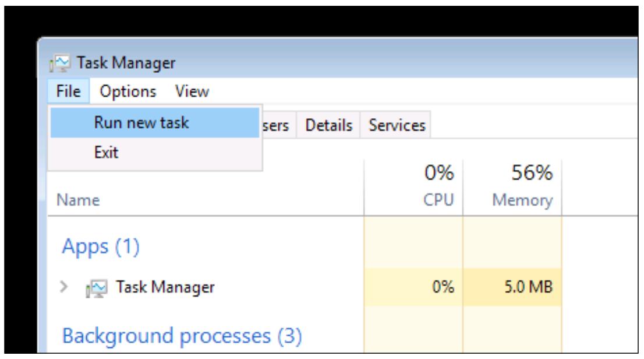Switch to the partially hidden Users tab

278,125
